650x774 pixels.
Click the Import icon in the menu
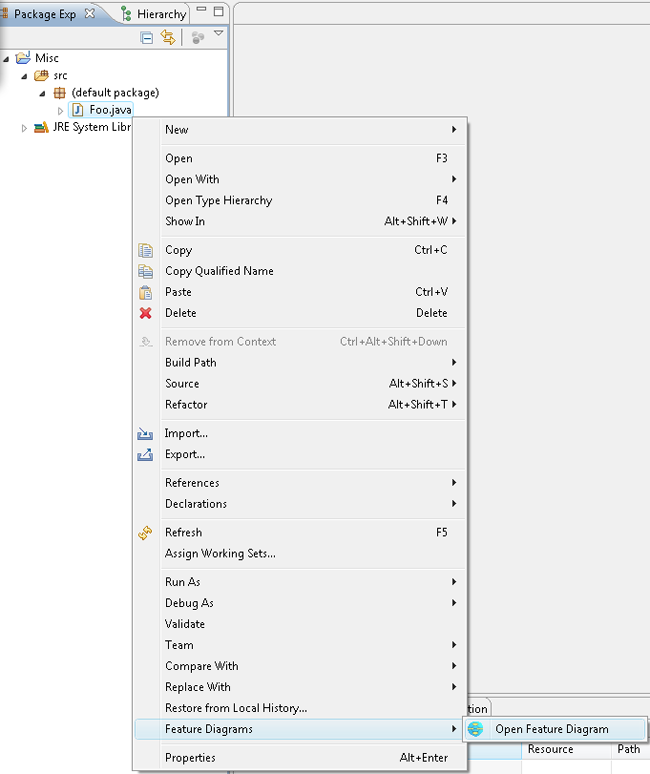[x=146, y=434]
